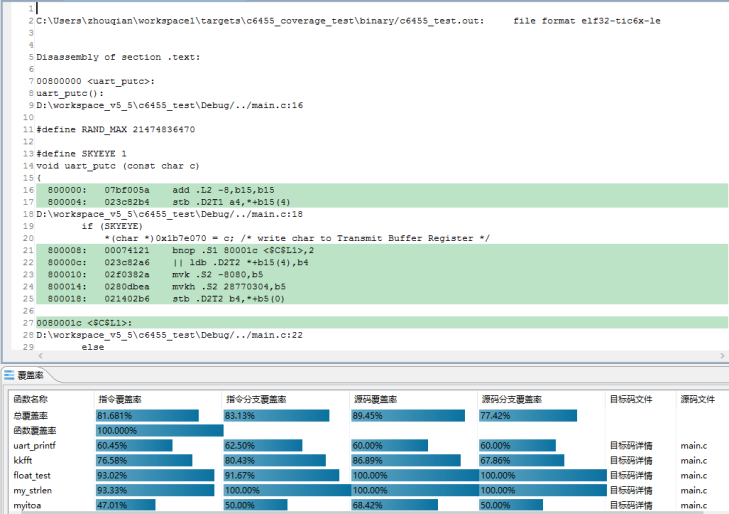This screenshot has height=514, width=729.
Task: Click the 0080001c <$C$L1>: label line
Action: pos(84,323)
